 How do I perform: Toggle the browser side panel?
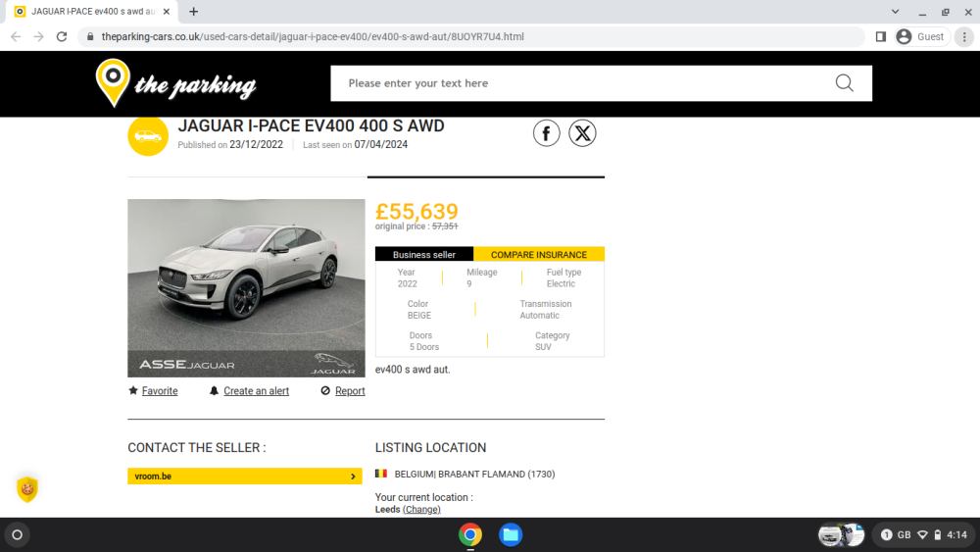click(x=881, y=37)
